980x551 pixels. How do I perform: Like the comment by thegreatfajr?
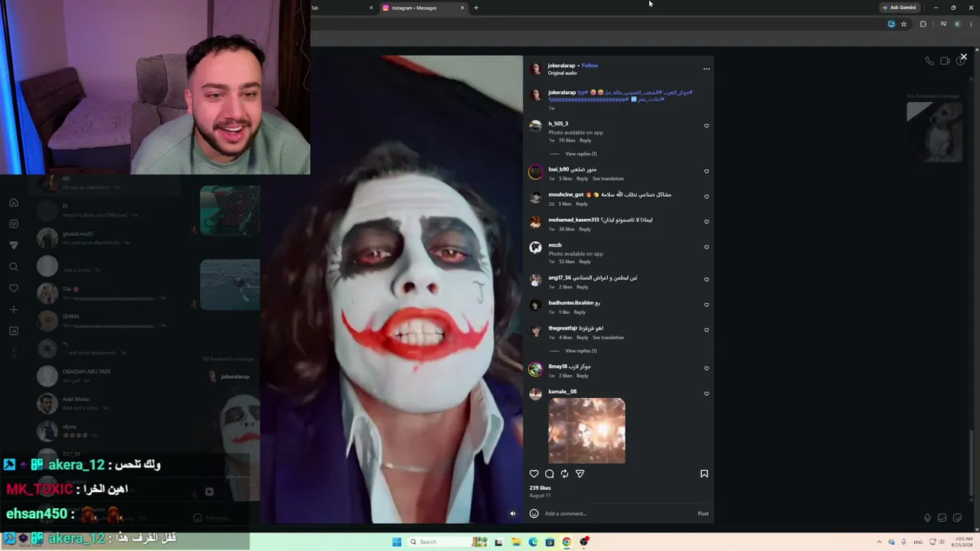(x=707, y=331)
